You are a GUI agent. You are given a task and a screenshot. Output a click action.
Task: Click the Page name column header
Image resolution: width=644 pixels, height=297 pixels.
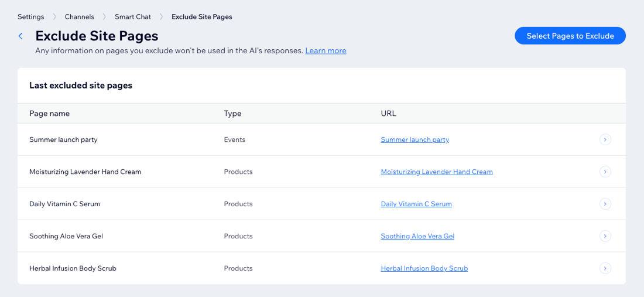[49, 114]
